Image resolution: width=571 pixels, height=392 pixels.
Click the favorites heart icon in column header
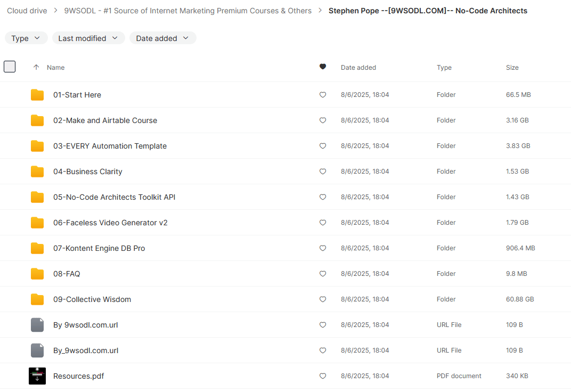322,67
